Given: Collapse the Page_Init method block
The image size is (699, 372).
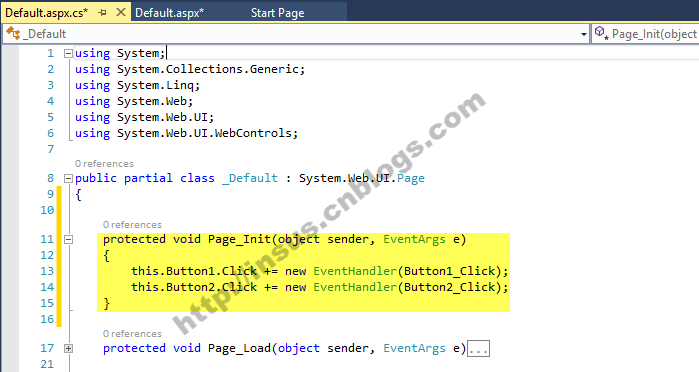Looking at the screenshot, I should [x=68, y=240].
